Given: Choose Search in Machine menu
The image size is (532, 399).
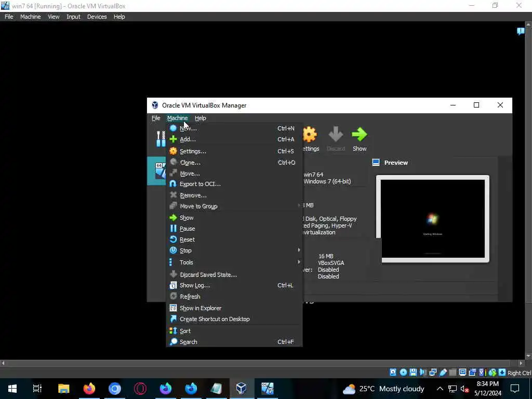Looking at the screenshot, I should click(x=234, y=342).
